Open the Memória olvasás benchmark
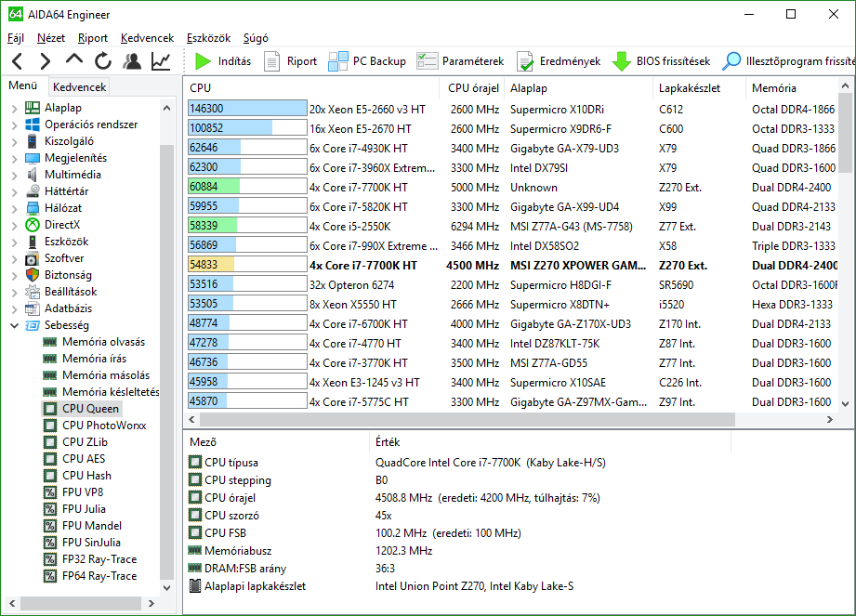This screenshot has width=856, height=616. [103, 342]
